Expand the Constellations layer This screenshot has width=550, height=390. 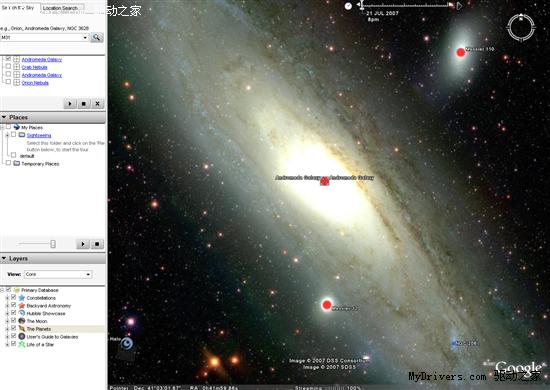7,298
